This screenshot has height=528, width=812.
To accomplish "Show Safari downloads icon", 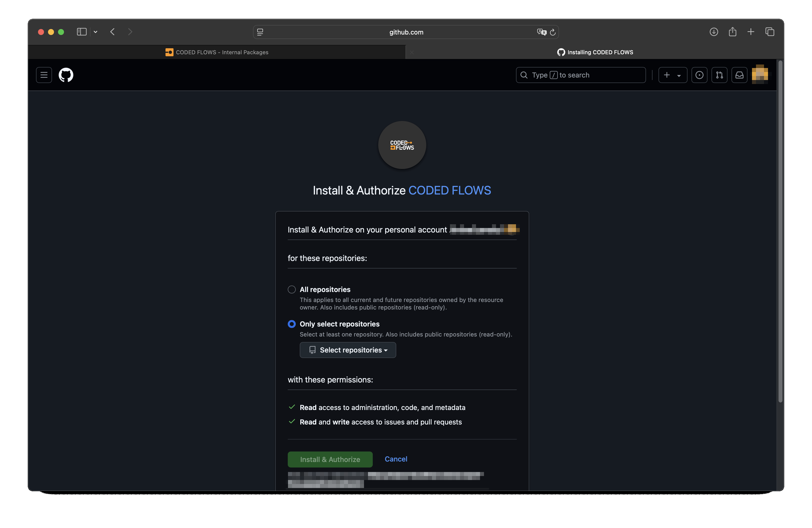I will pos(714,32).
